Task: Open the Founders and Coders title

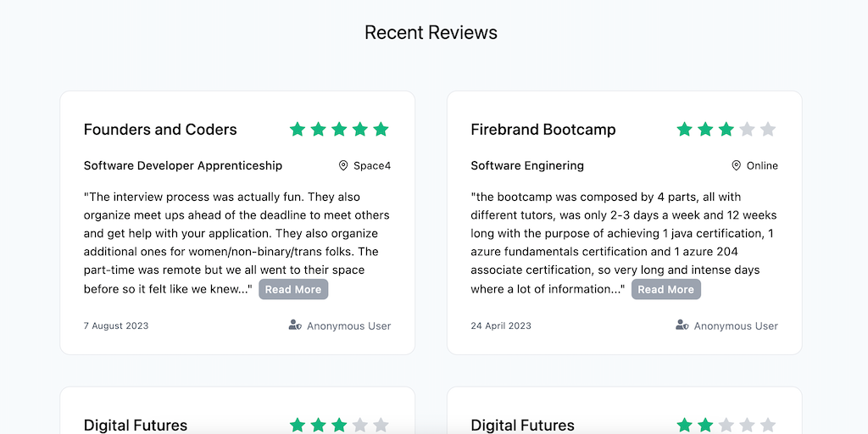Action: coord(160,130)
